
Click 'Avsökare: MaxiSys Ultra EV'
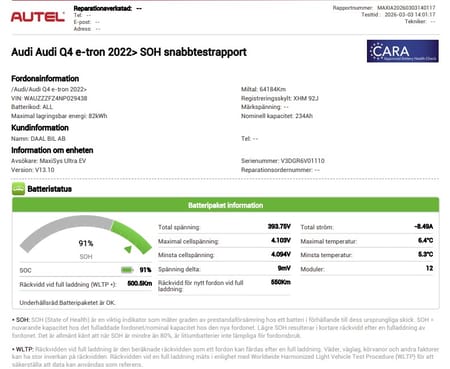point(48,161)
